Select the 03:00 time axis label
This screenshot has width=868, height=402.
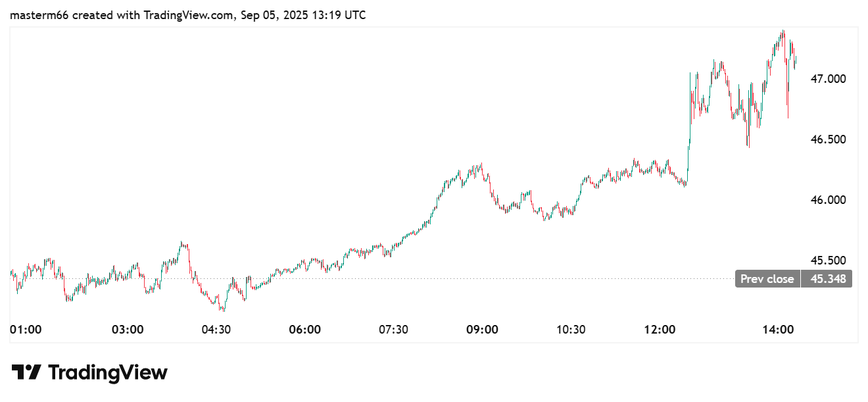[128, 329]
